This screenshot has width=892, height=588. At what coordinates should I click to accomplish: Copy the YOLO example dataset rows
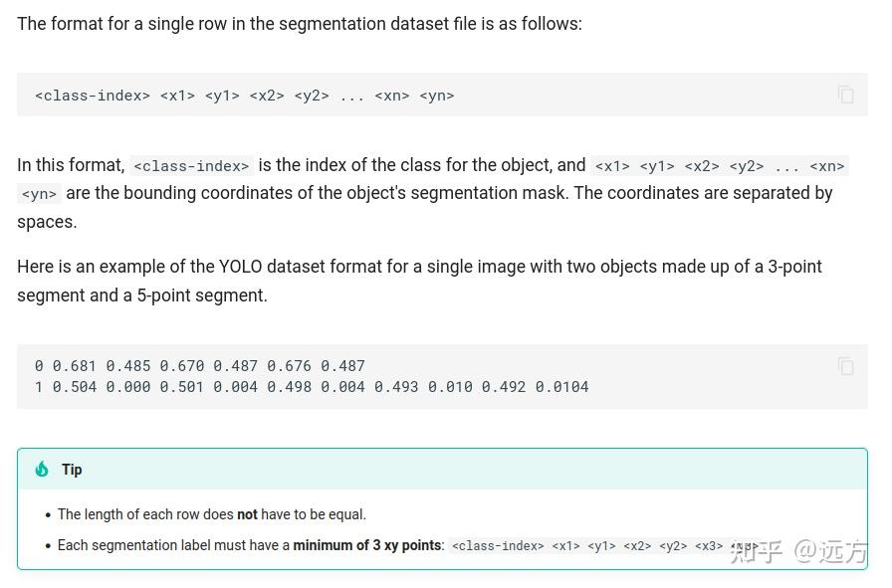[846, 366]
